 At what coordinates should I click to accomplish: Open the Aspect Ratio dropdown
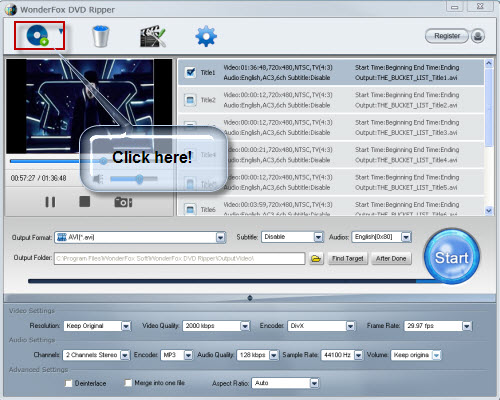(314, 383)
